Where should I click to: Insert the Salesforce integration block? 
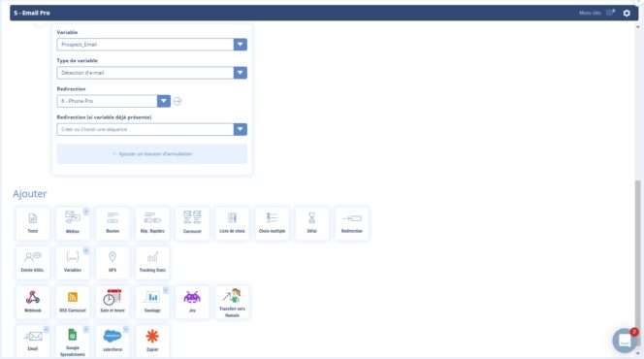click(113, 342)
